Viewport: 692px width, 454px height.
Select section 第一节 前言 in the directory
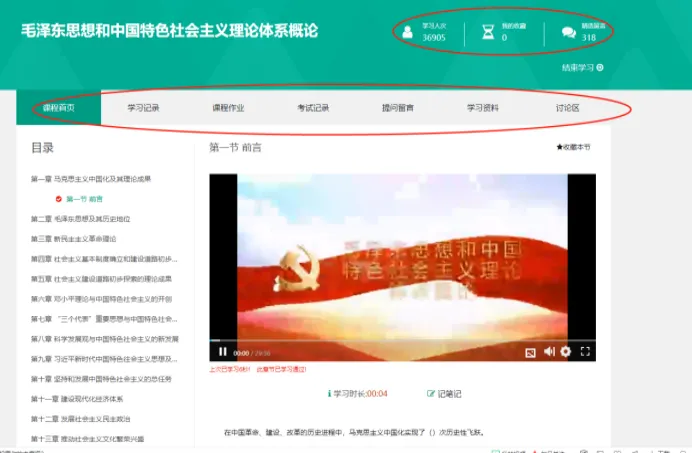point(84,199)
